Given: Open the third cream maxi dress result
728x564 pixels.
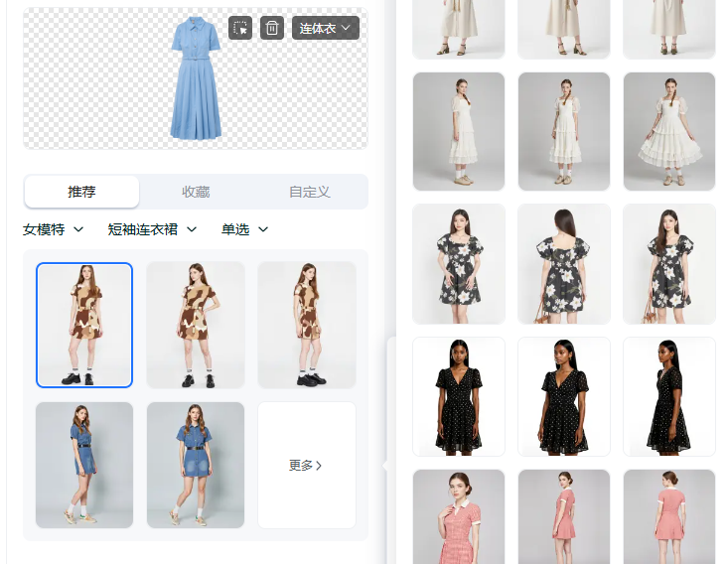Looking at the screenshot, I should [669, 29].
